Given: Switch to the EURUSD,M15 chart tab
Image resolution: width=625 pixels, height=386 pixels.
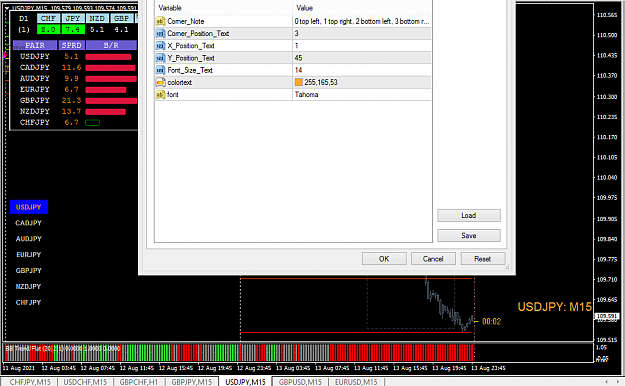Looking at the screenshot, I should pos(356,382).
